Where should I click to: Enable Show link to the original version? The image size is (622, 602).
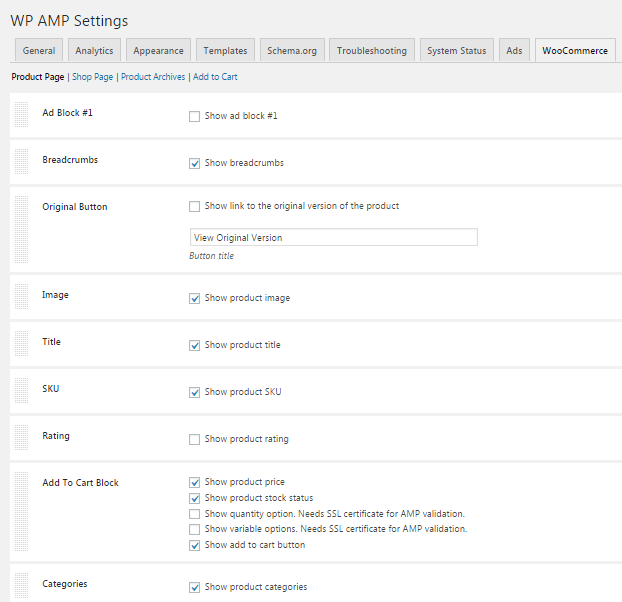coord(194,207)
